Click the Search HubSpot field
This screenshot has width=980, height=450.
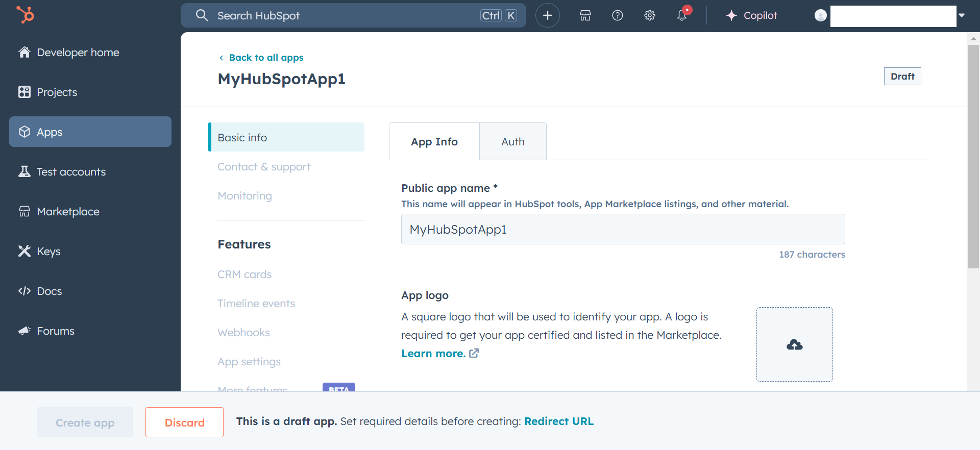pos(353,15)
